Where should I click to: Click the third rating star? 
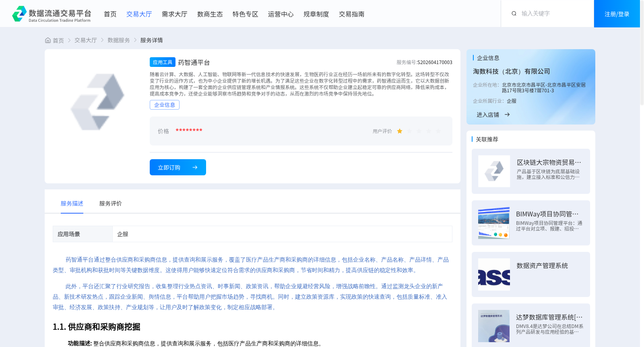coord(419,131)
